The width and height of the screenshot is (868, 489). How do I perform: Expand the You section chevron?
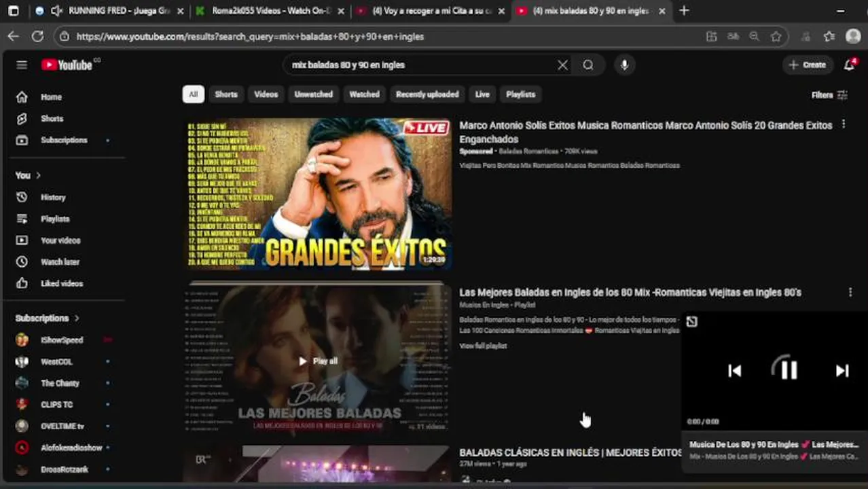[38, 175]
